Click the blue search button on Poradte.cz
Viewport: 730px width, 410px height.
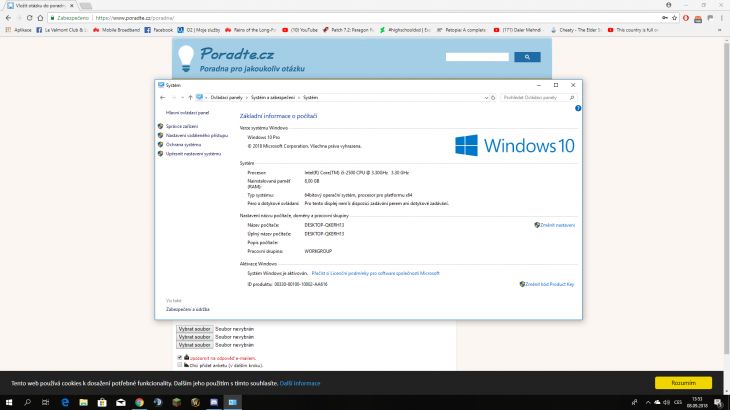click(527, 57)
